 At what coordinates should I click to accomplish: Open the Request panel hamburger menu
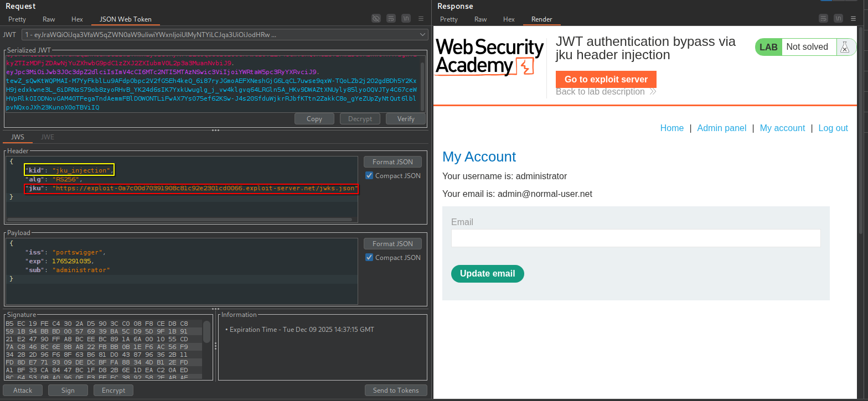click(421, 19)
